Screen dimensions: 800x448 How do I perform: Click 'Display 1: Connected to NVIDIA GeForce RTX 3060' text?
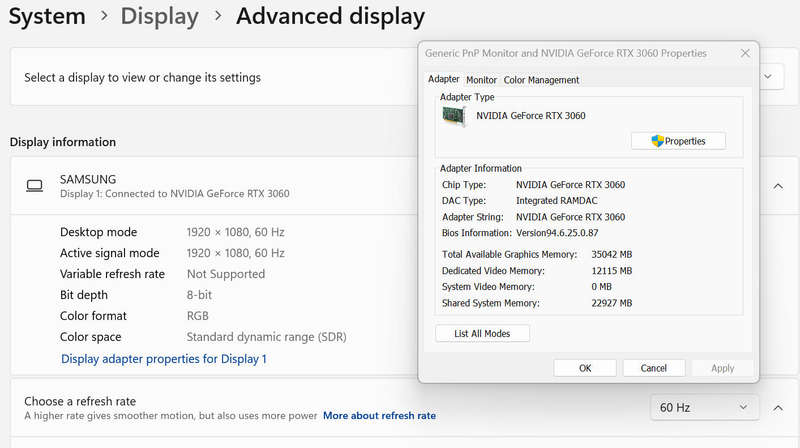(174, 194)
